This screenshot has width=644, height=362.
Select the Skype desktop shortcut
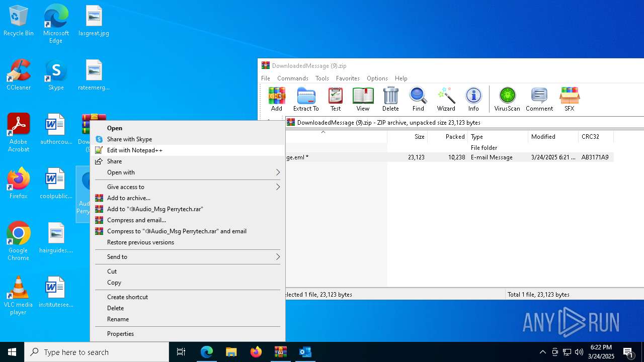56,75
